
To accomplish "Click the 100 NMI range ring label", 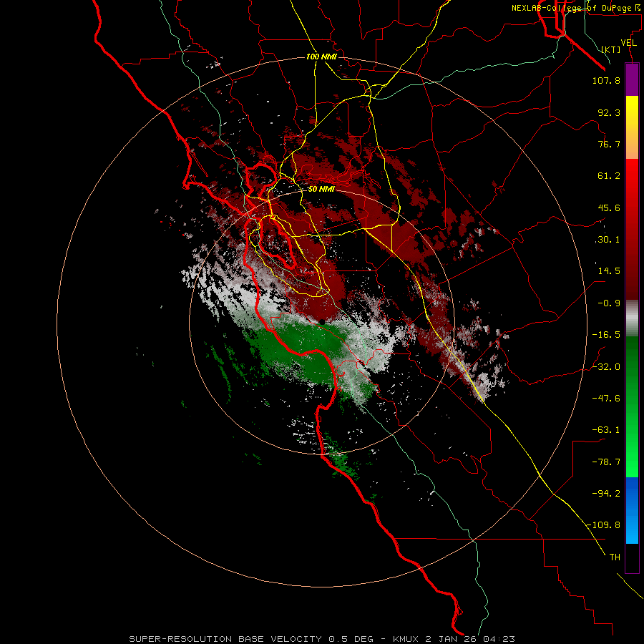I will tap(321, 57).
